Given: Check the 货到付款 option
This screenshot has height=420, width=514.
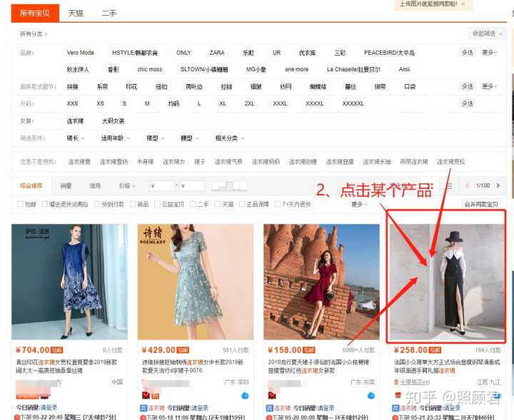Looking at the screenshot, I should pyautogui.click(x=97, y=204).
